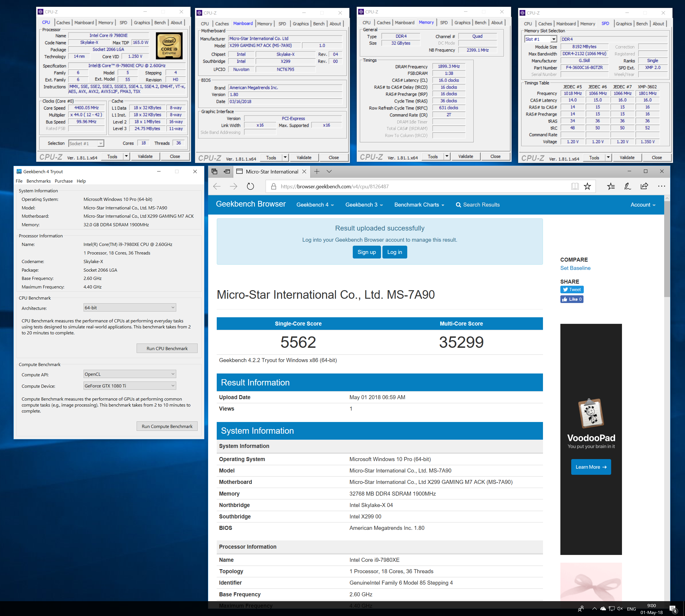
Task: Open the Account dropdown menu
Action: 643,205
